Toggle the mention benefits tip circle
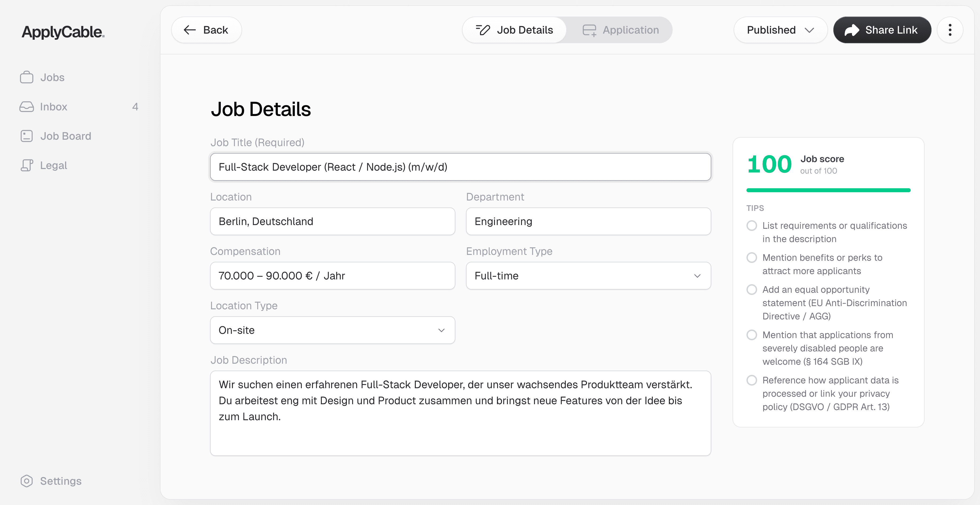The image size is (980, 505). coord(751,258)
